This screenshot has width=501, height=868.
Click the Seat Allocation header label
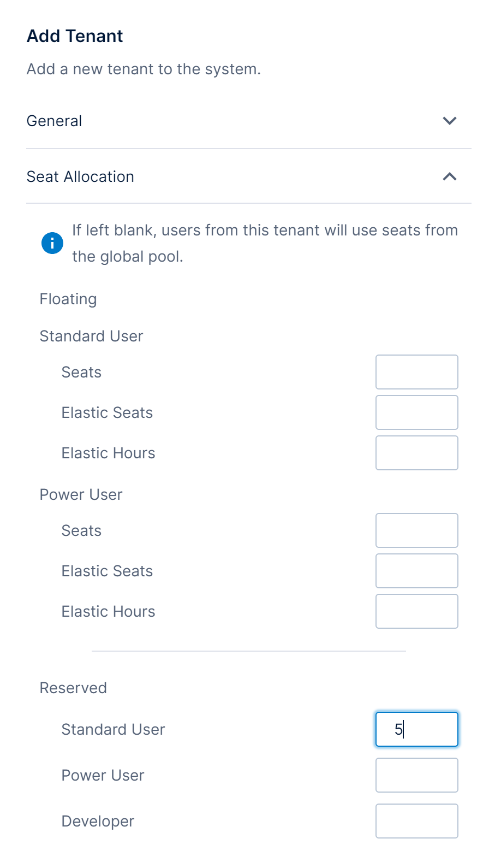pos(80,176)
